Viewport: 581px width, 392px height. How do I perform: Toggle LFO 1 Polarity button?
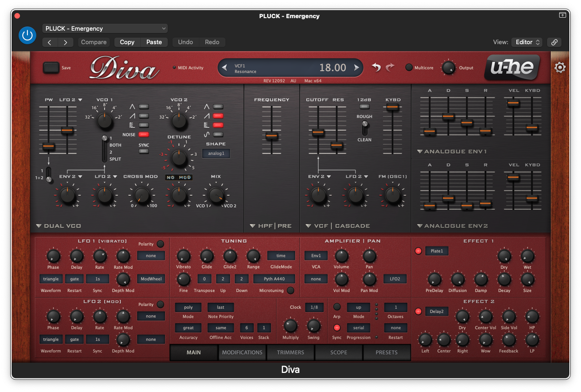[160, 244]
